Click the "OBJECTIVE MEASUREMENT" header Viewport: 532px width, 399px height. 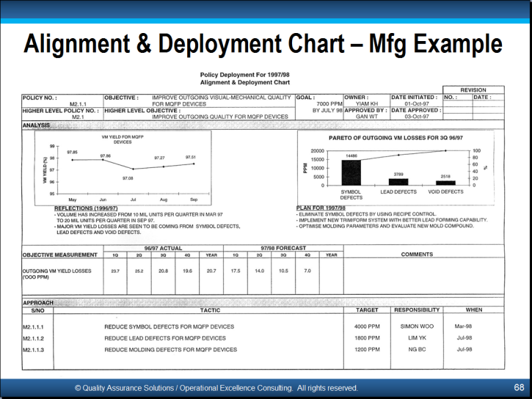(x=60, y=255)
